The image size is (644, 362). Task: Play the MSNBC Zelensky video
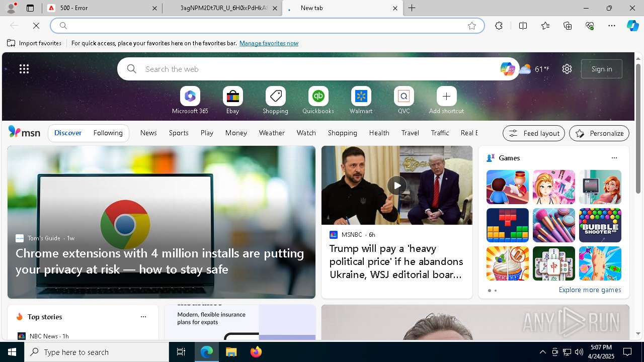pyautogui.click(x=397, y=186)
